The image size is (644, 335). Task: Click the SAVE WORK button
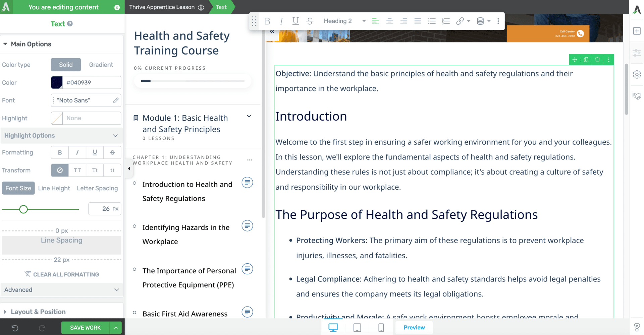click(85, 327)
